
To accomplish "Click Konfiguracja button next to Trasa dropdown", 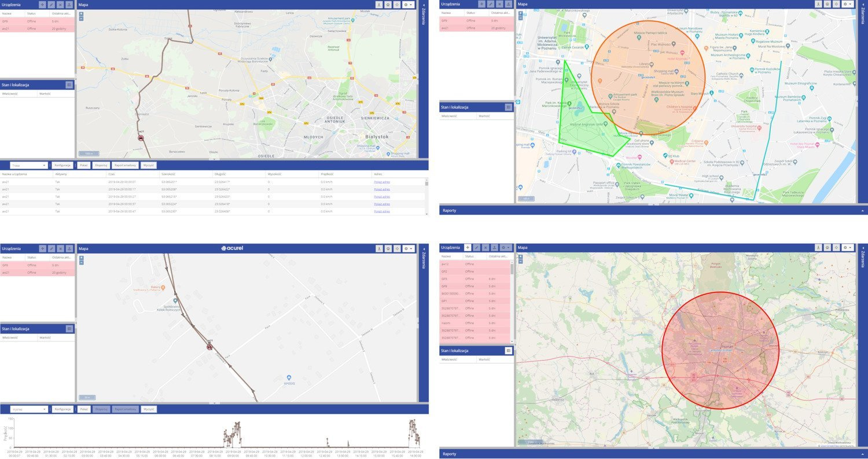I will pos(62,165).
